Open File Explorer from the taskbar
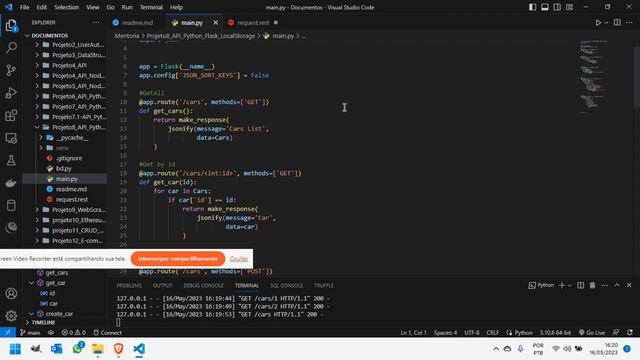The height and width of the screenshot is (360, 640). (x=98, y=349)
